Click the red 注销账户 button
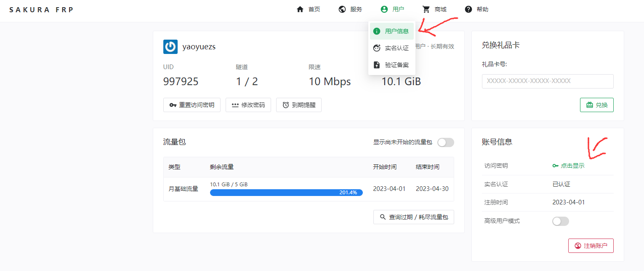 pyautogui.click(x=591, y=246)
